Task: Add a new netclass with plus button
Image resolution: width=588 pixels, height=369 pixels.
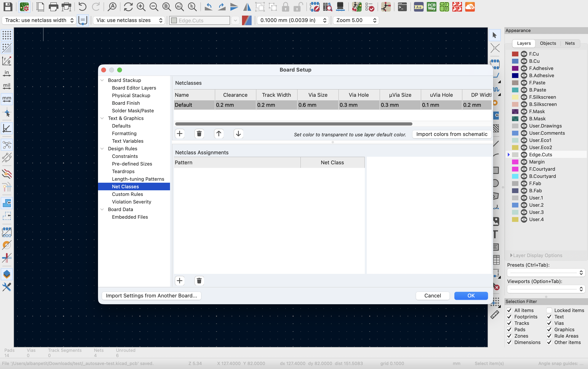Action: coord(179,134)
